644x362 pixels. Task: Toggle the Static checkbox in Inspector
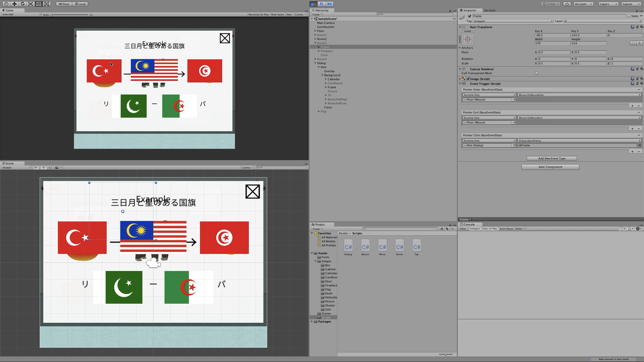pos(628,16)
